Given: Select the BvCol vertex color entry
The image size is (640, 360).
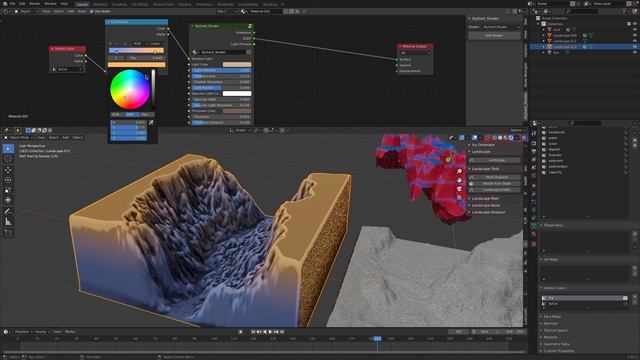Looking at the screenshot, I should pyautogui.click(x=584, y=304).
